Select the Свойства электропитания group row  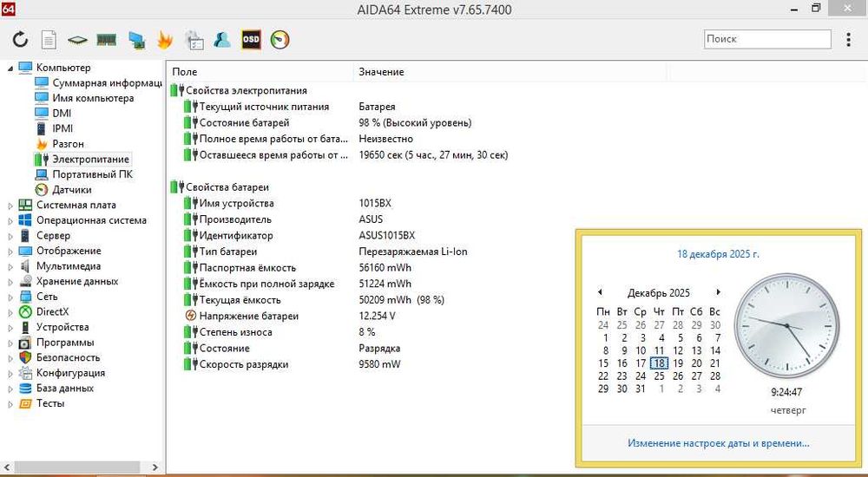(x=246, y=90)
